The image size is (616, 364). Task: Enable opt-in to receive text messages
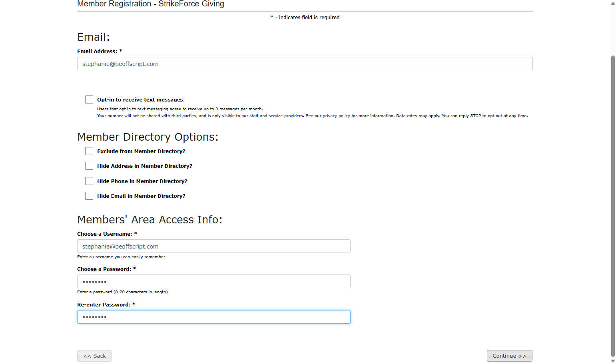89,99
